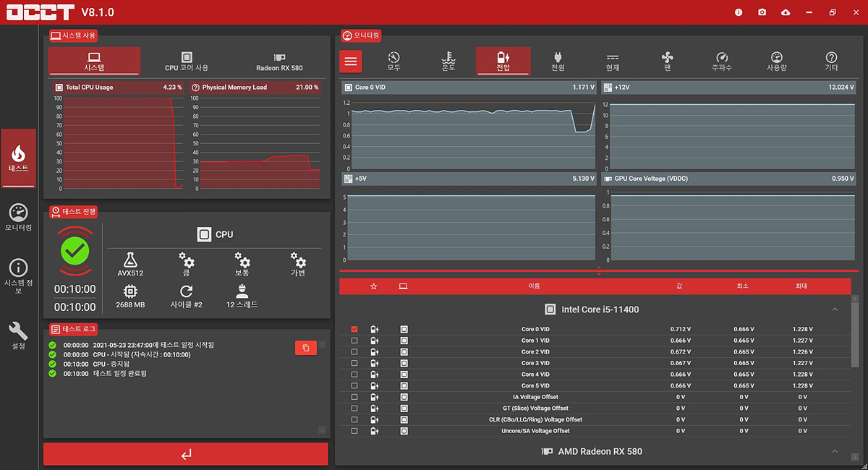Sort by the 최소 column header
The width and height of the screenshot is (868, 470).
point(742,286)
